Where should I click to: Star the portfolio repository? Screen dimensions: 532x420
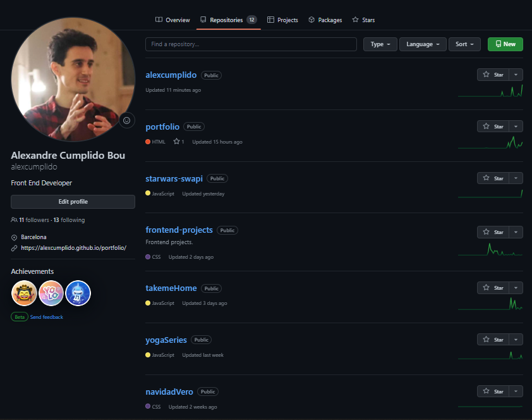click(x=493, y=127)
